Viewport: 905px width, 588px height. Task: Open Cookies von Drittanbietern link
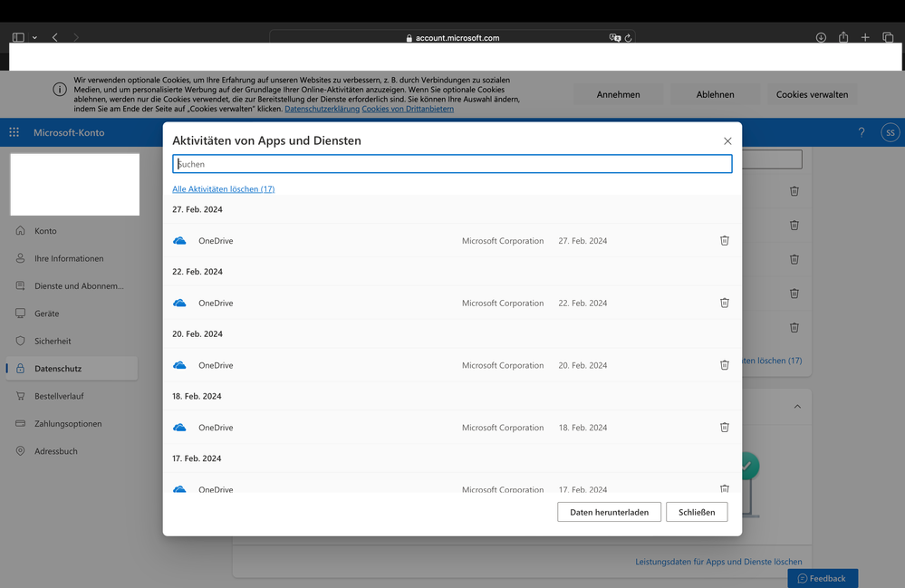click(408, 109)
